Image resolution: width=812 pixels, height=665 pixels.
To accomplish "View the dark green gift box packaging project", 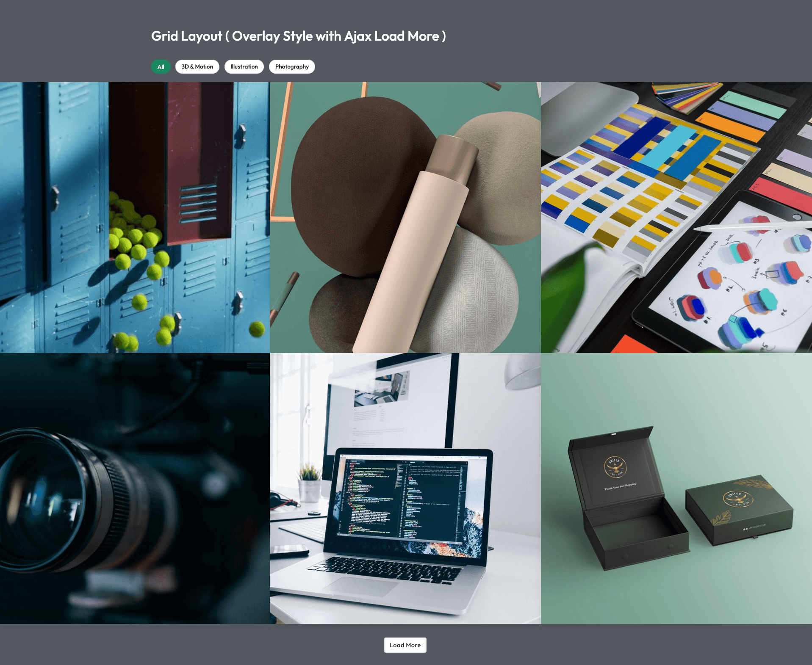I will [x=676, y=488].
